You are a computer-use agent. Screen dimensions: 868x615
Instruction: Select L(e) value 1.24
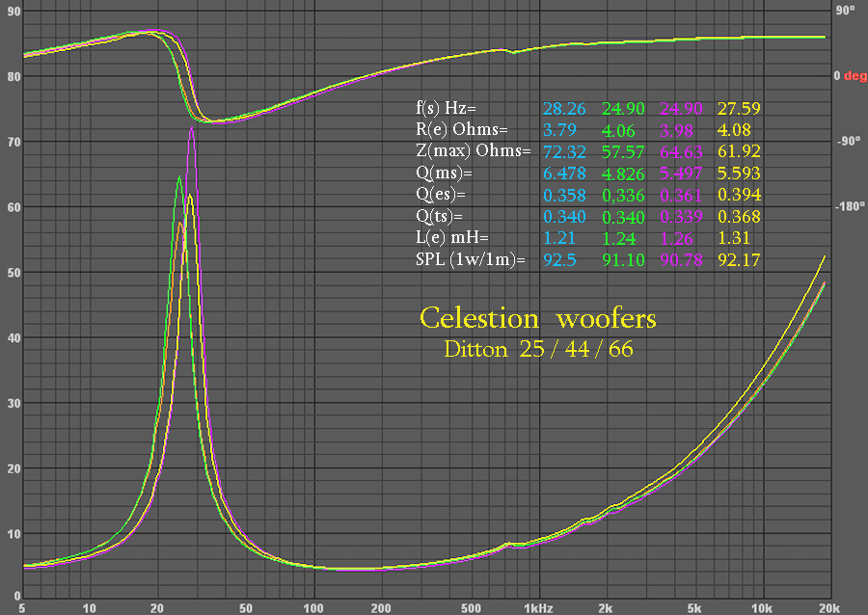(x=619, y=238)
